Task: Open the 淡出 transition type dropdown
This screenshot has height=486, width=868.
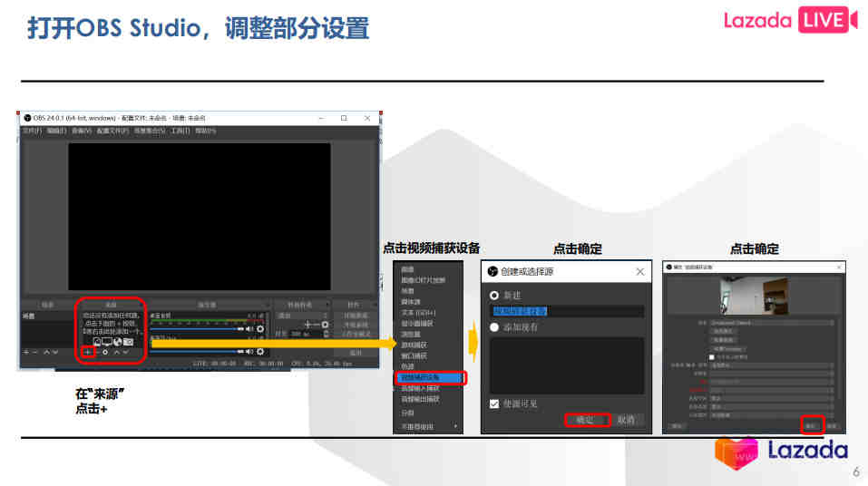Action: [302, 316]
